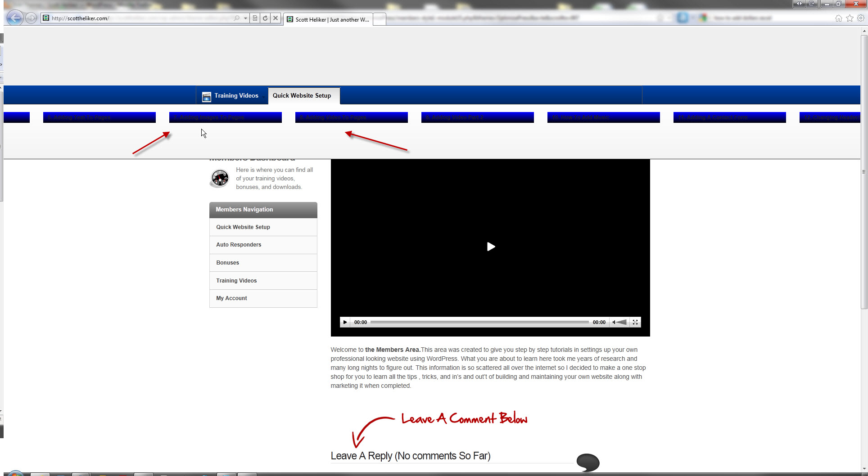Image resolution: width=868 pixels, height=476 pixels.
Task: Open the browser home icon
Action: pyautogui.click(x=838, y=18)
